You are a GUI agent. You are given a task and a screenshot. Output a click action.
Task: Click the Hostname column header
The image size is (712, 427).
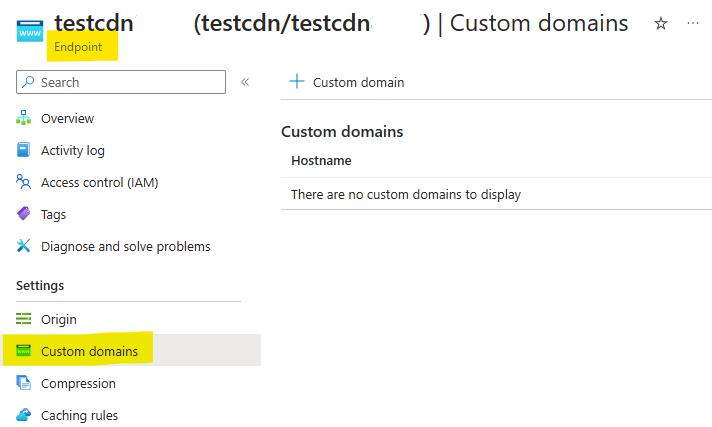click(x=321, y=161)
